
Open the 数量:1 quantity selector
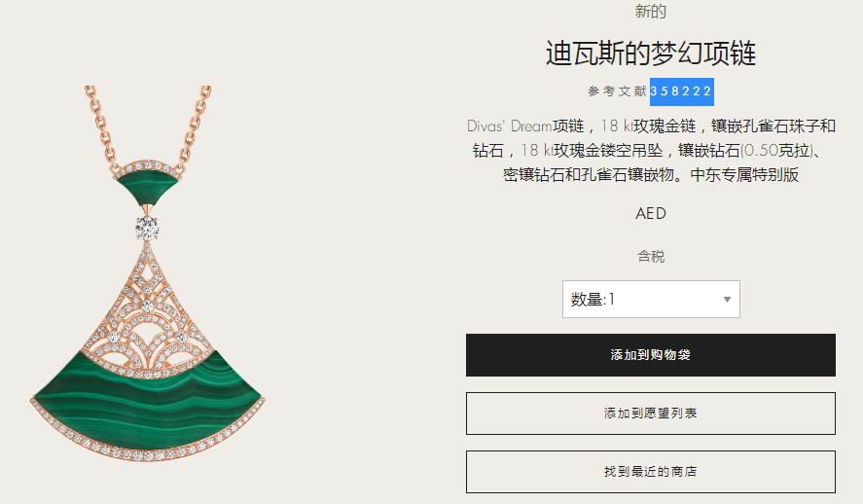(x=651, y=300)
